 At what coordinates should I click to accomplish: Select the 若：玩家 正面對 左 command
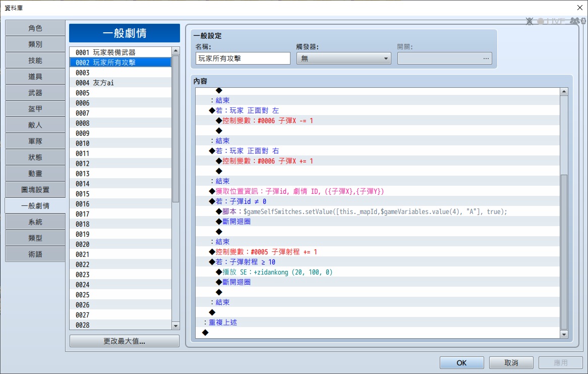coord(378,111)
